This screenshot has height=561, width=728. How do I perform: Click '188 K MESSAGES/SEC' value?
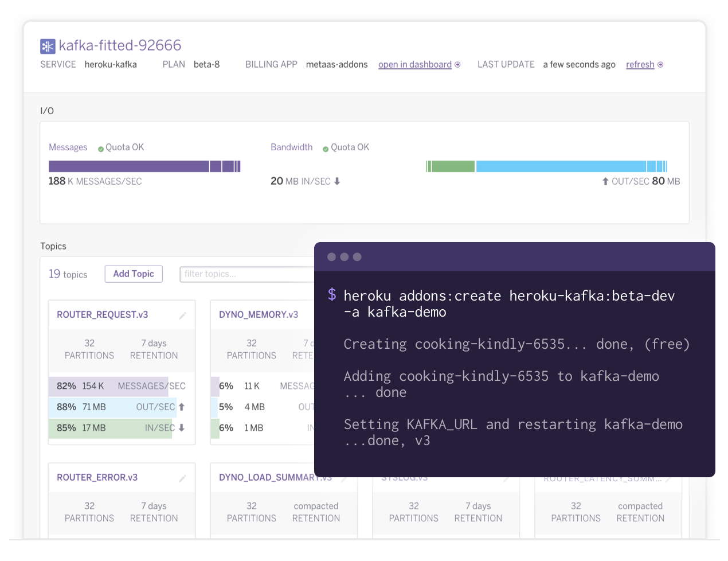[95, 181]
